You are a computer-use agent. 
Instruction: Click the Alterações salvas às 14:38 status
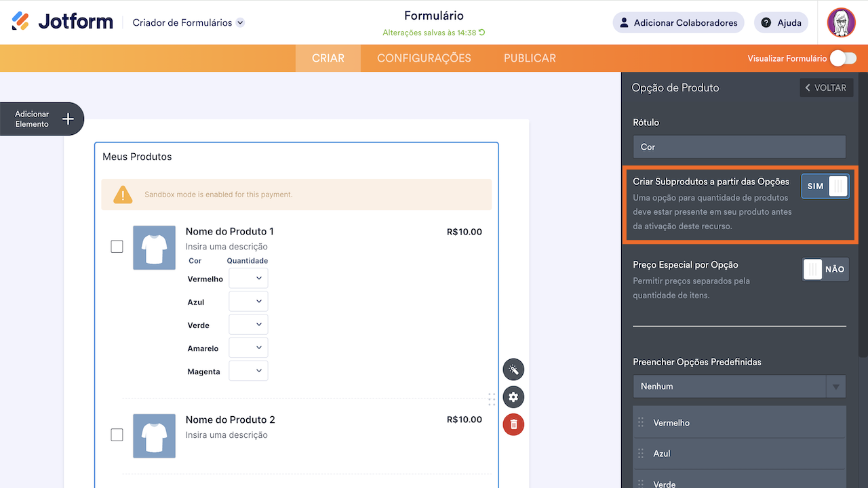point(430,33)
